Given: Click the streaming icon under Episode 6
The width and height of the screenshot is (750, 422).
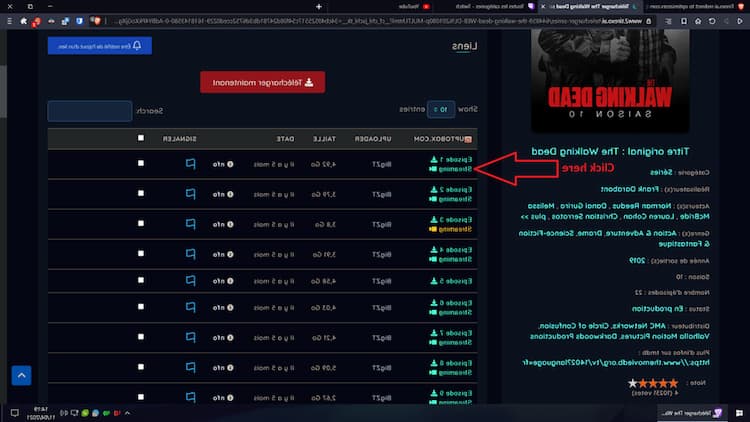Looking at the screenshot, I should coord(433,312).
